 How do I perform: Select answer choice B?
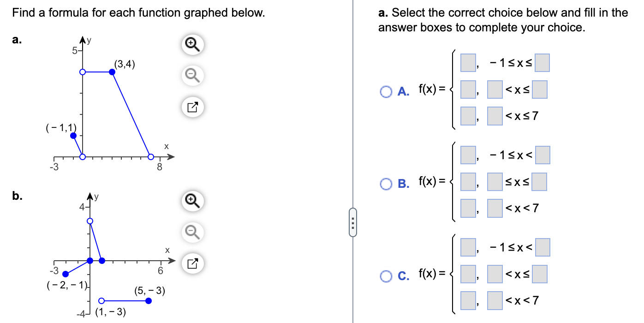(x=386, y=182)
